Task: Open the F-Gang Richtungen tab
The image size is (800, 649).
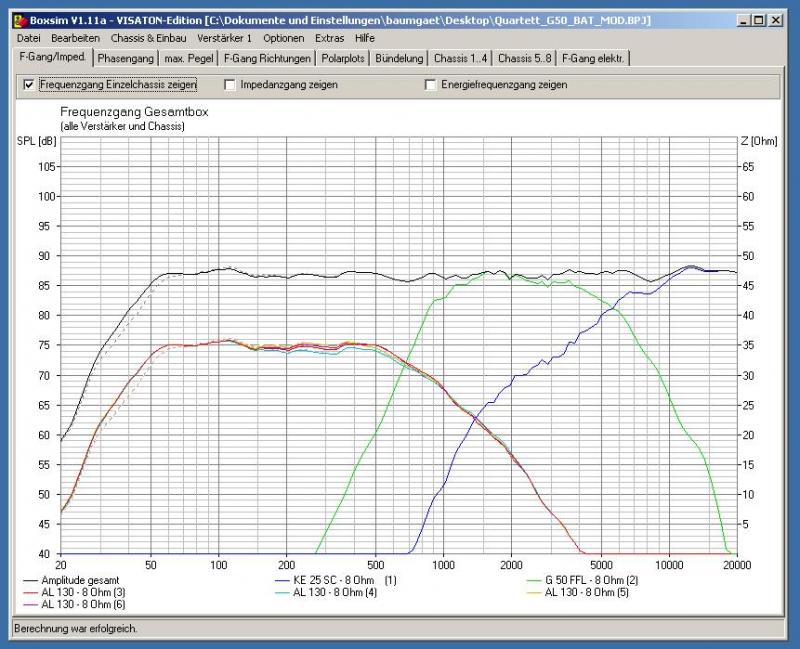Action: coord(267,58)
